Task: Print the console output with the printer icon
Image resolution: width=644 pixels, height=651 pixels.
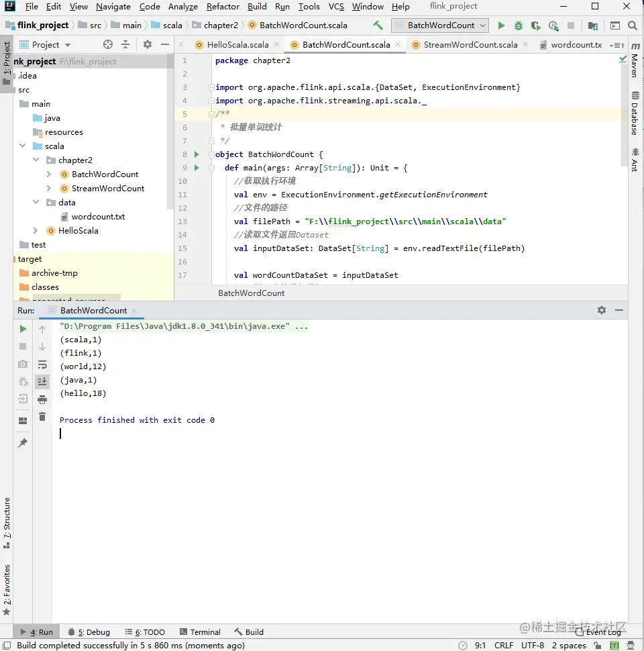Action: coord(42,399)
